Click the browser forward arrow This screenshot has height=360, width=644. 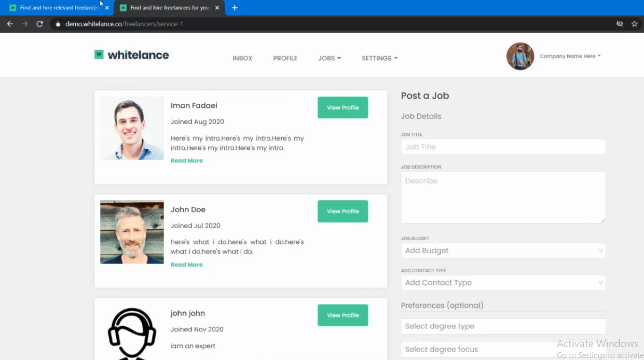pos(25,24)
